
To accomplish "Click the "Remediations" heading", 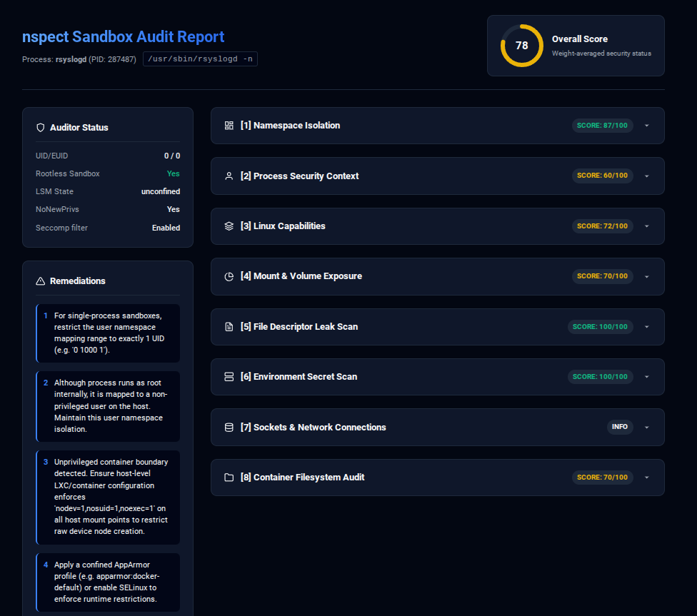I will click(x=78, y=281).
